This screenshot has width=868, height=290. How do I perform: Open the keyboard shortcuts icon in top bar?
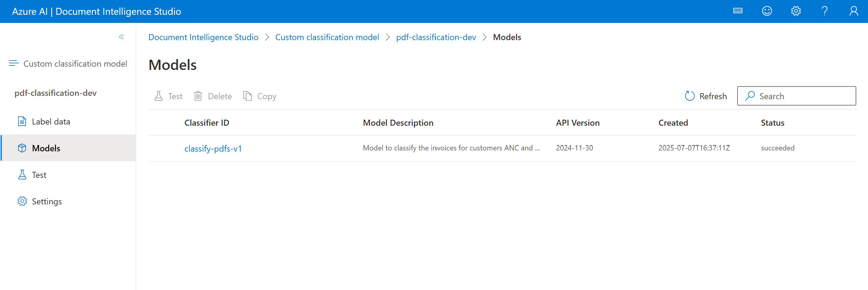tap(737, 11)
